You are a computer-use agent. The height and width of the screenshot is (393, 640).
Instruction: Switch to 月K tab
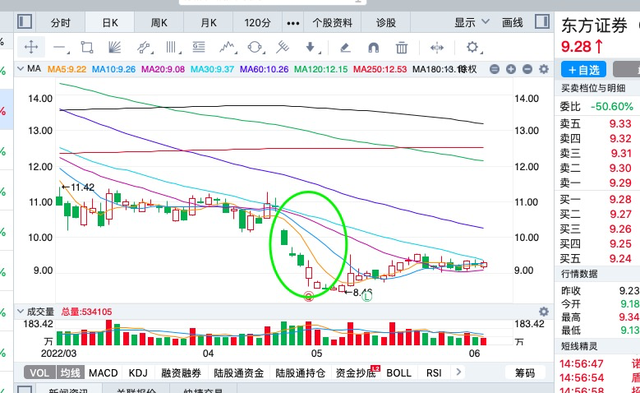[x=208, y=23]
